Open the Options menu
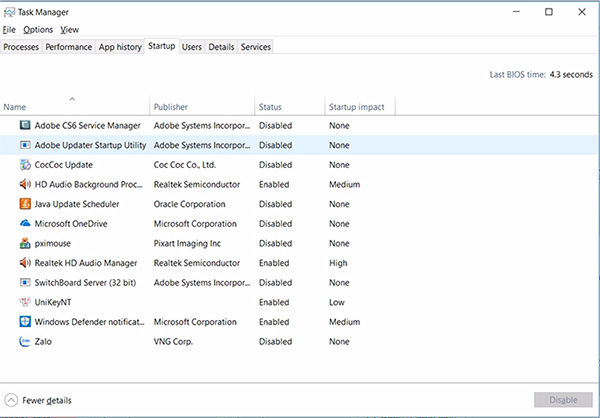This screenshot has height=418, width=600. click(38, 30)
